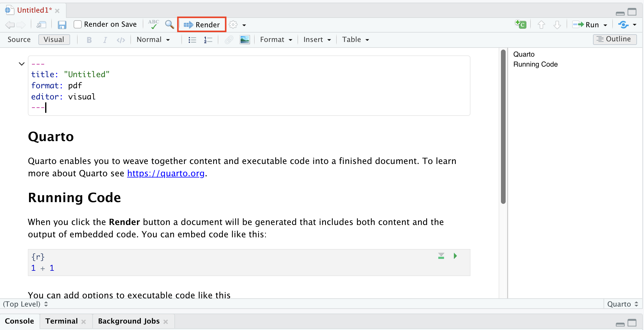Maximize the source editor pane

[632, 12]
